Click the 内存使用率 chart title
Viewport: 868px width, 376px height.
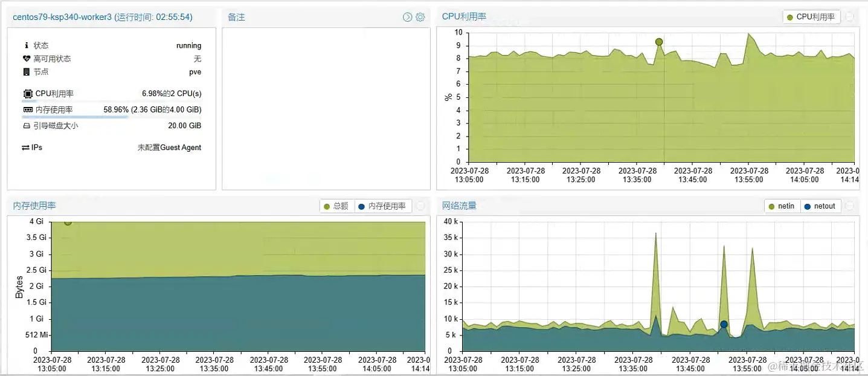[x=34, y=206]
